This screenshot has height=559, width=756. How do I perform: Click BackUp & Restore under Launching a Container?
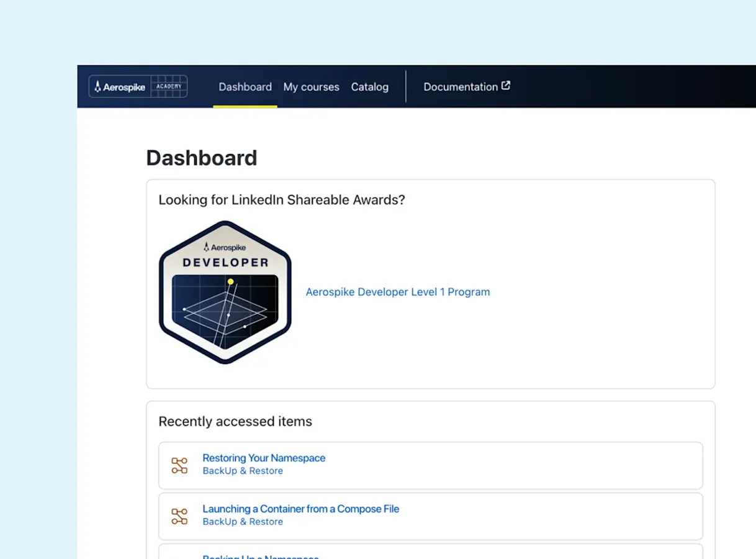click(243, 522)
